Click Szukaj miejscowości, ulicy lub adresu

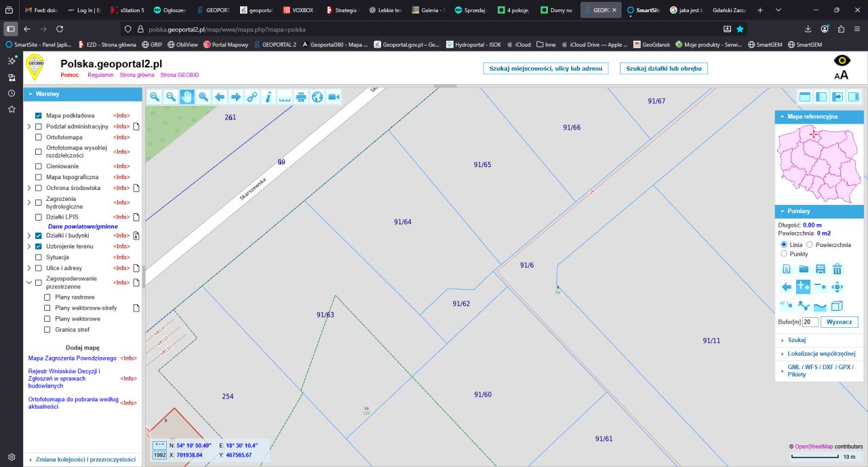(546, 69)
